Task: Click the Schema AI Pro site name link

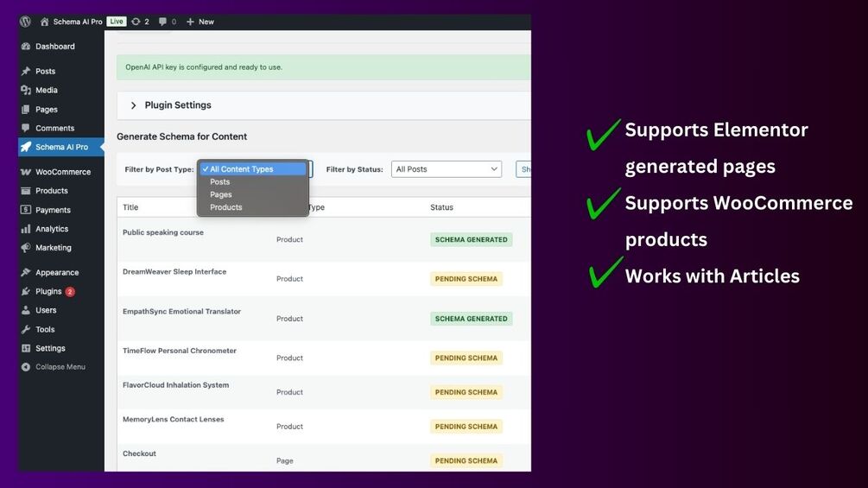Action: tap(78, 22)
